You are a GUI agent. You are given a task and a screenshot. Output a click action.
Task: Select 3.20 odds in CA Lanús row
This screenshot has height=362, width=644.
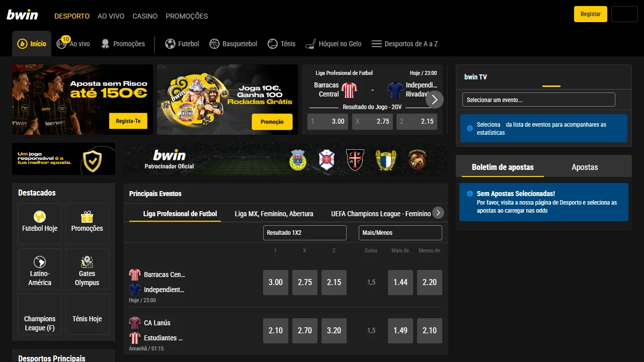coord(334,331)
